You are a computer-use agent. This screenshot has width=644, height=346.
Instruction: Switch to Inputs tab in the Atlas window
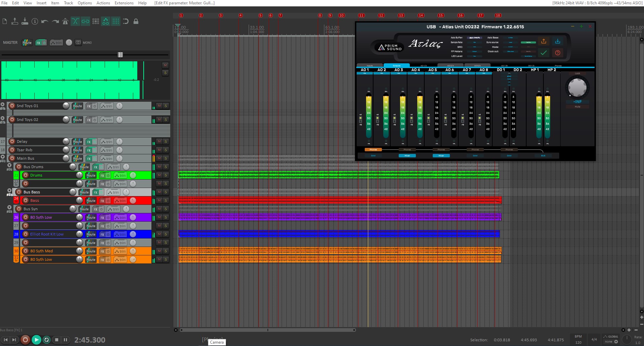click(370, 65)
